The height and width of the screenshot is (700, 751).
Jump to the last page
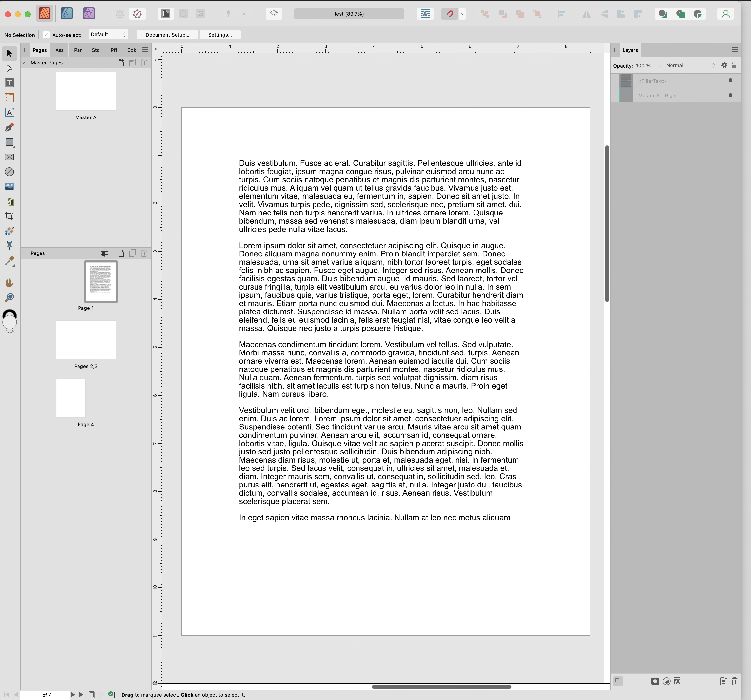[82, 694]
